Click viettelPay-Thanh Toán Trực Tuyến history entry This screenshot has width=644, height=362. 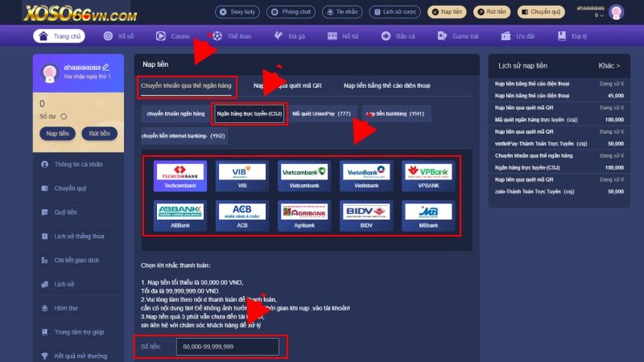pyautogui.click(x=541, y=144)
